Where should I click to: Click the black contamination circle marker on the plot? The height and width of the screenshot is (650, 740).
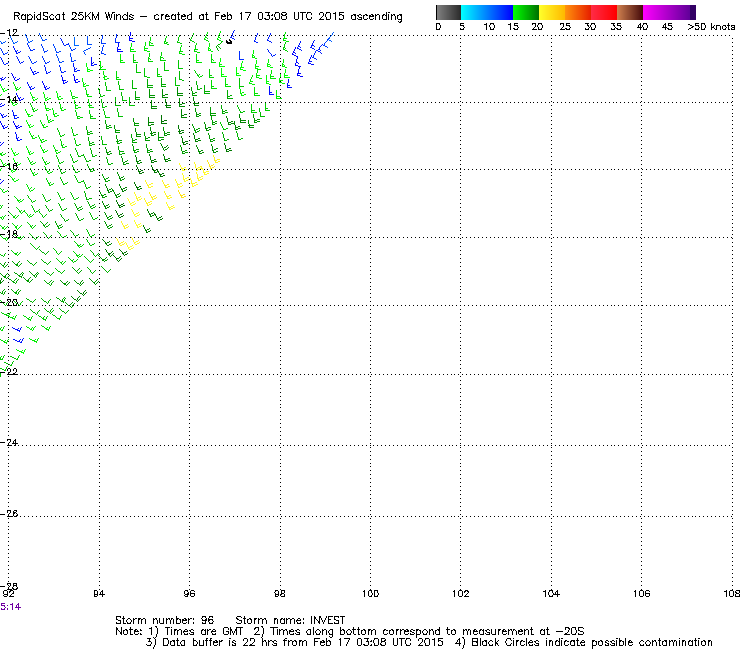pos(229,42)
